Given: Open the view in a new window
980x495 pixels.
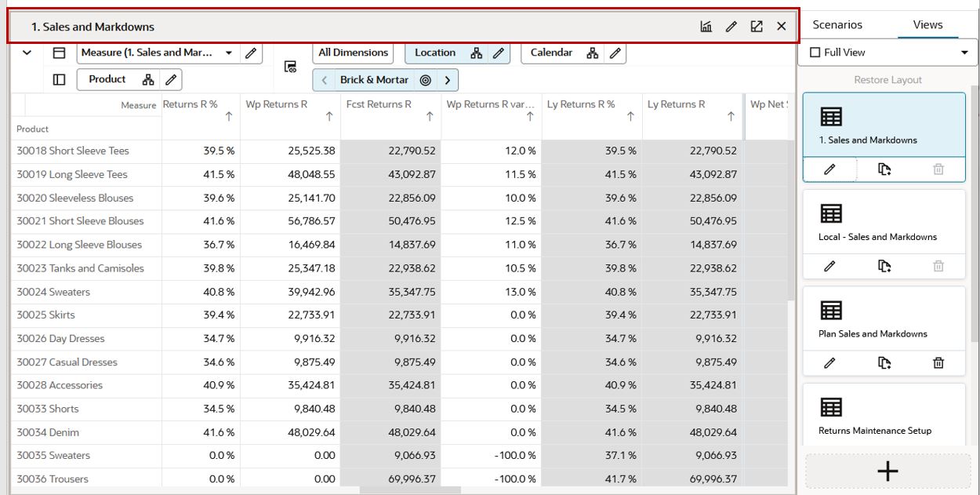Looking at the screenshot, I should click(x=756, y=26).
